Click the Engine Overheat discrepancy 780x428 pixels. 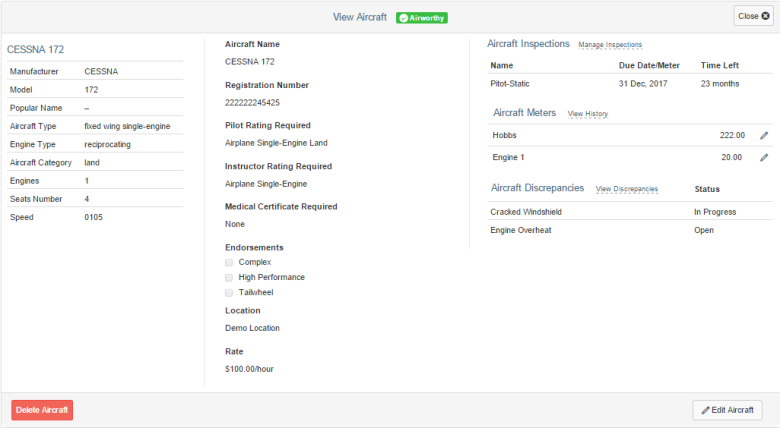point(521,230)
